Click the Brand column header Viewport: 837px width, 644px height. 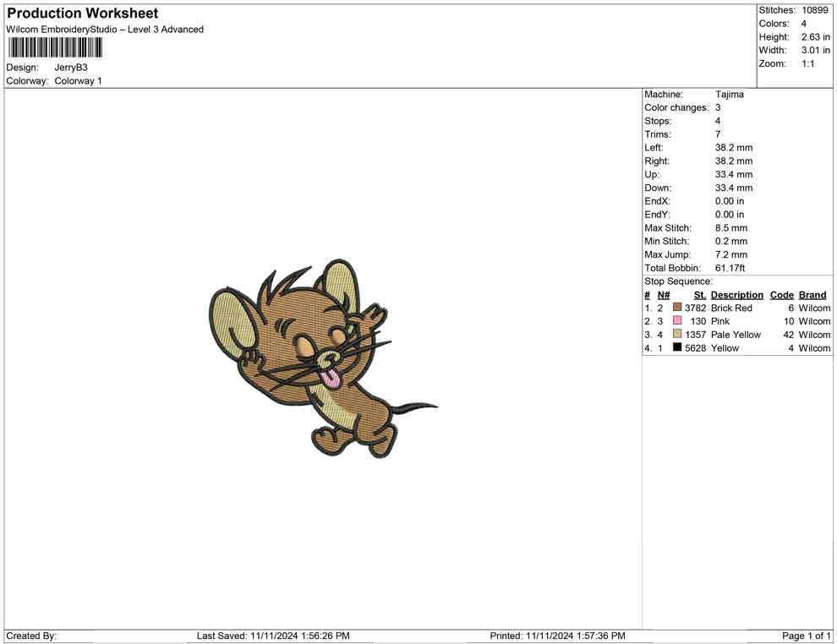tap(812, 295)
